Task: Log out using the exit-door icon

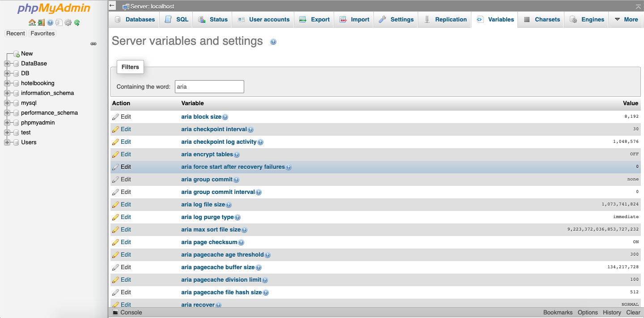Action: (x=41, y=22)
